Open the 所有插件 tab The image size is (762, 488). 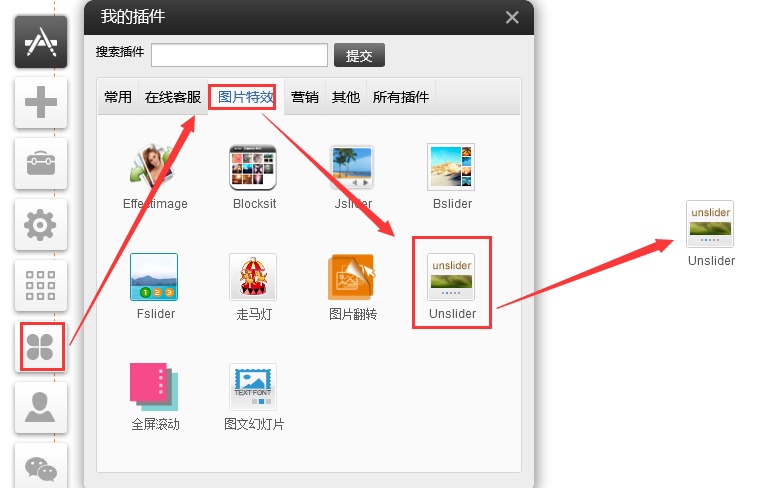[401, 97]
